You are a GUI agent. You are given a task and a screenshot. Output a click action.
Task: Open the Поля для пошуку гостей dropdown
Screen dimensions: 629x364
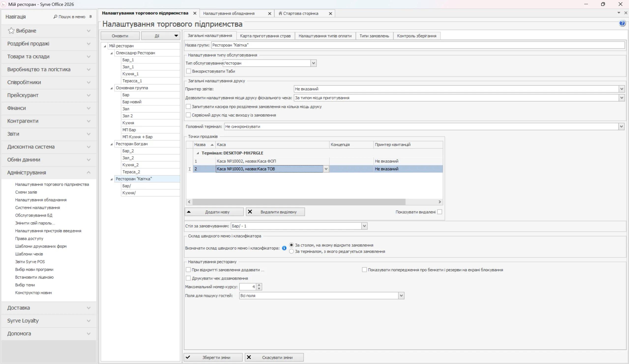(401, 296)
